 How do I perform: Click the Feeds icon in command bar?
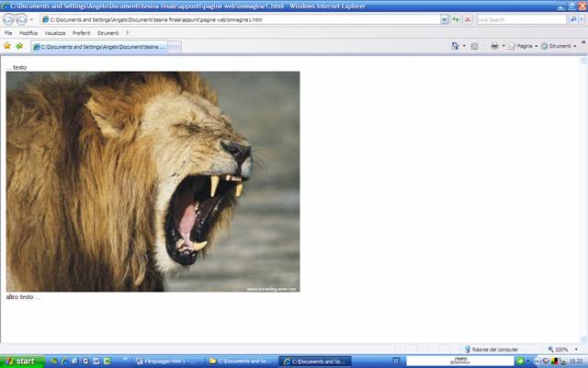click(x=474, y=46)
